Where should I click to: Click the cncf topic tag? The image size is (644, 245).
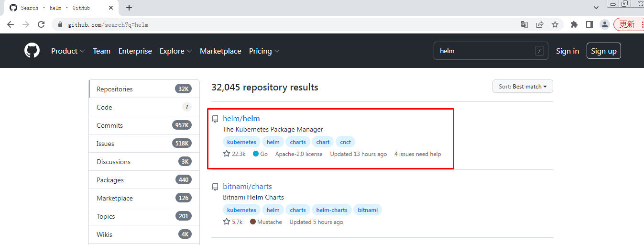[345, 142]
